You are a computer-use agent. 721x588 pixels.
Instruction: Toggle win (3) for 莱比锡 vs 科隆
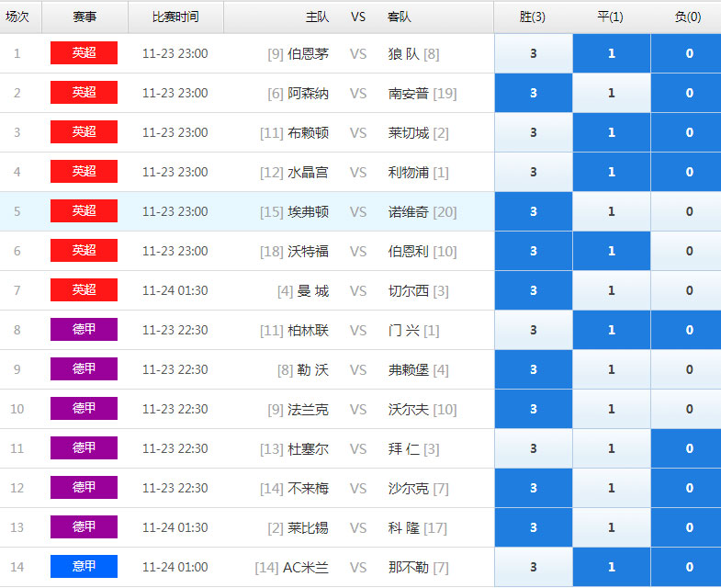click(x=534, y=528)
